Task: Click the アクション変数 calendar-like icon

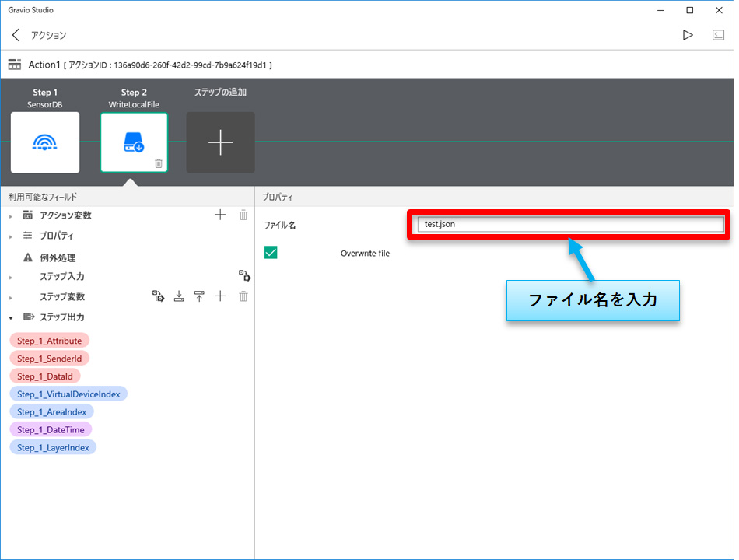Action: pyautogui.click(x=28, y=215)
